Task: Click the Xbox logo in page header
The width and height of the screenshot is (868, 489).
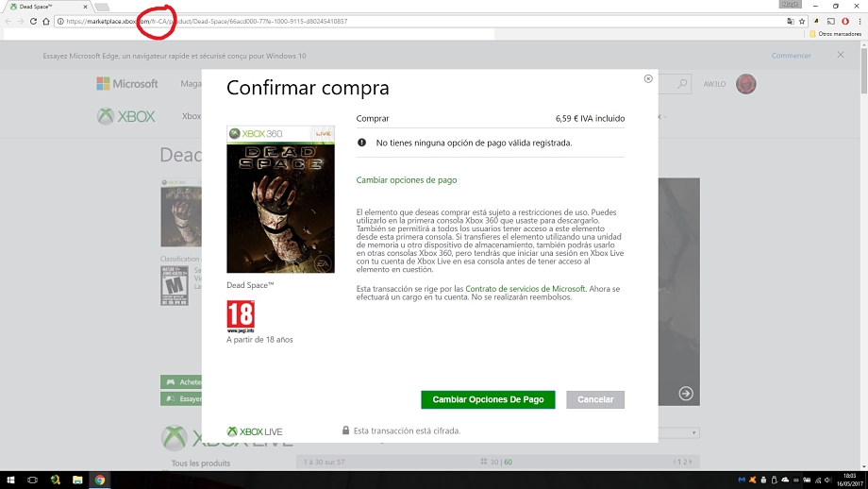Action: pos(126,116)
